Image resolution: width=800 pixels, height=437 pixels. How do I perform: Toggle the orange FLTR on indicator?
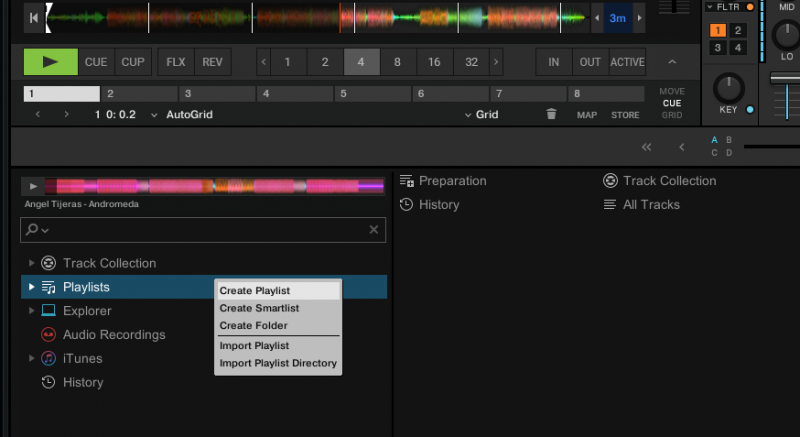point(749,7)
